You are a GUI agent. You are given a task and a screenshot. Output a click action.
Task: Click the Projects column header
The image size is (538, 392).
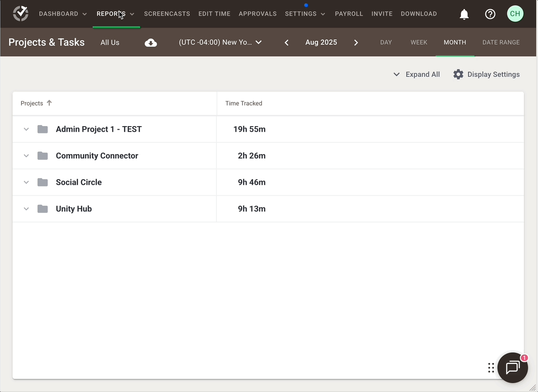[x=32, y=103]
